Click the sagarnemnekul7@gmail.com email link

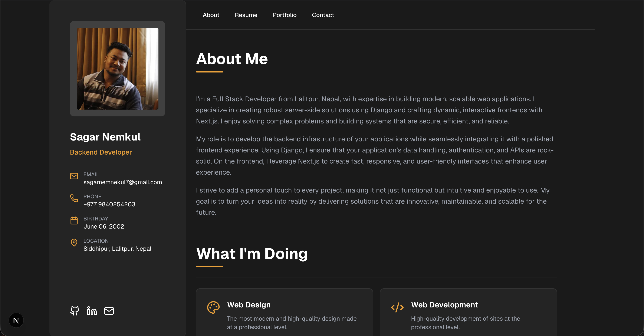click(x=123, y=182)
